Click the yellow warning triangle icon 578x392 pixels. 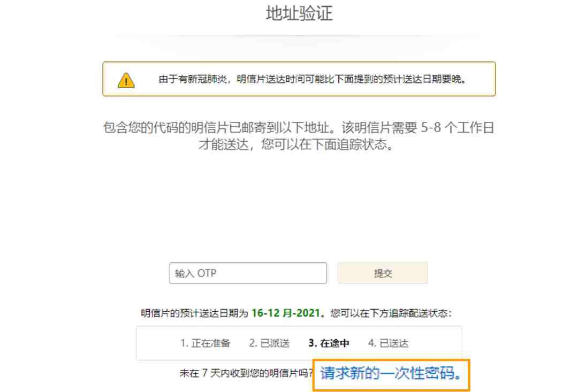pyautogui.click(x=126, y=80)
